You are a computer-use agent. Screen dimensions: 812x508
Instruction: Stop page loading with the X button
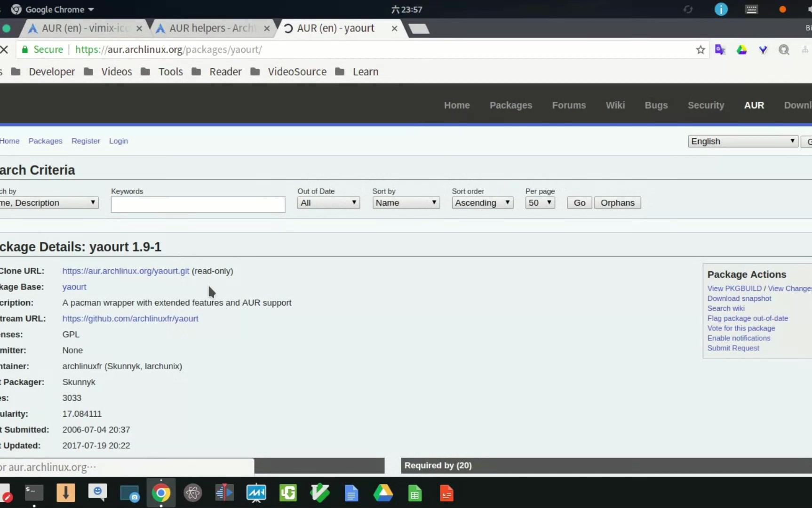click(x=4, y=49)
